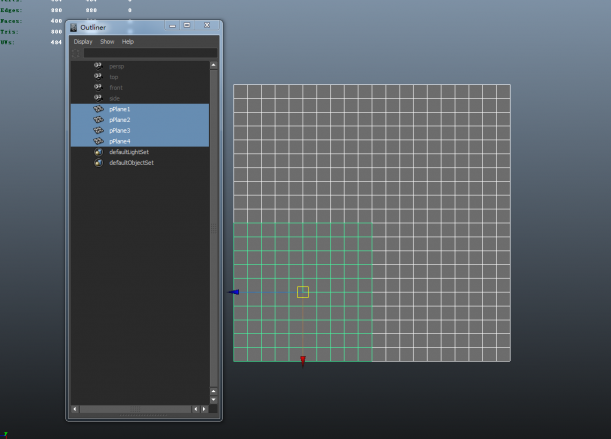The width and height of the screenshot is (611, 439).
Task: Close the Outliner window
Action: pyautogui.click(x=207, y=25)
